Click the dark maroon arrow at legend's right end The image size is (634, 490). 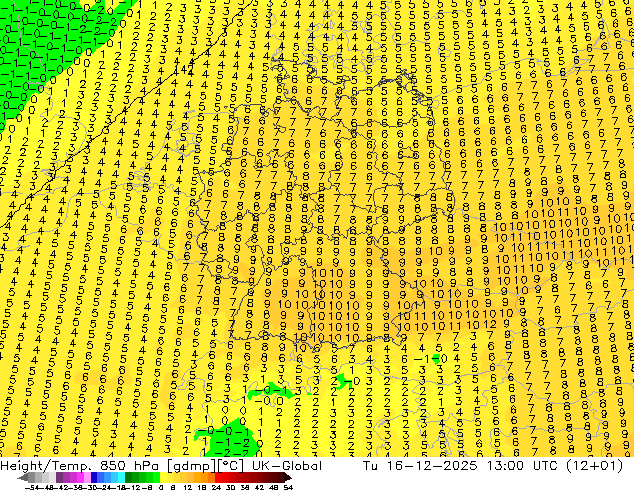(288, 478)
